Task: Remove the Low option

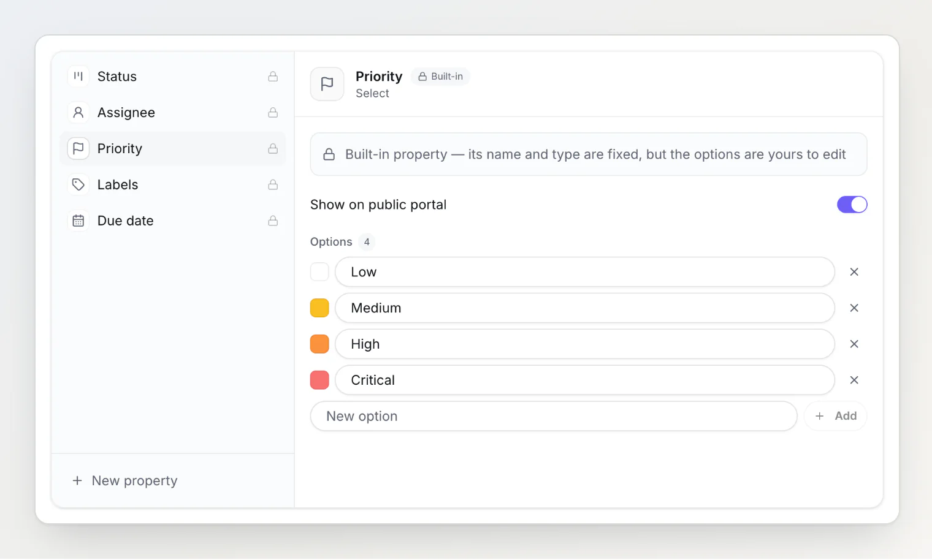Action: point(854,272)
